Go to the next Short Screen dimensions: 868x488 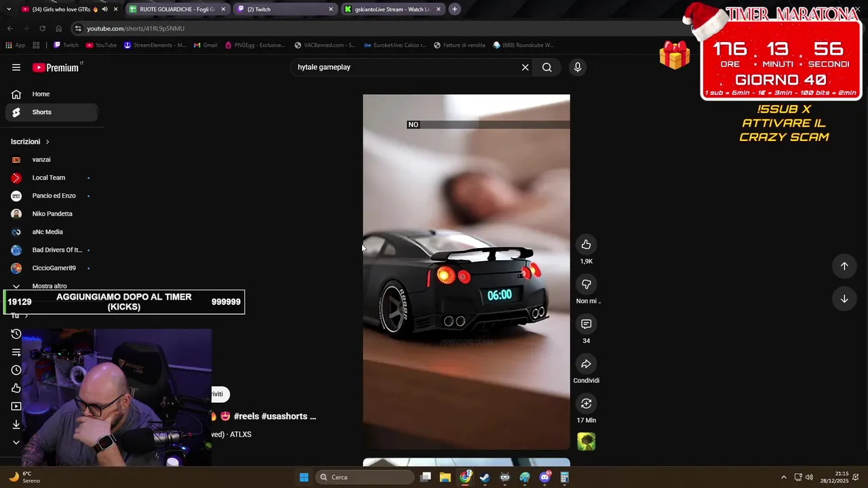[844, 299]
